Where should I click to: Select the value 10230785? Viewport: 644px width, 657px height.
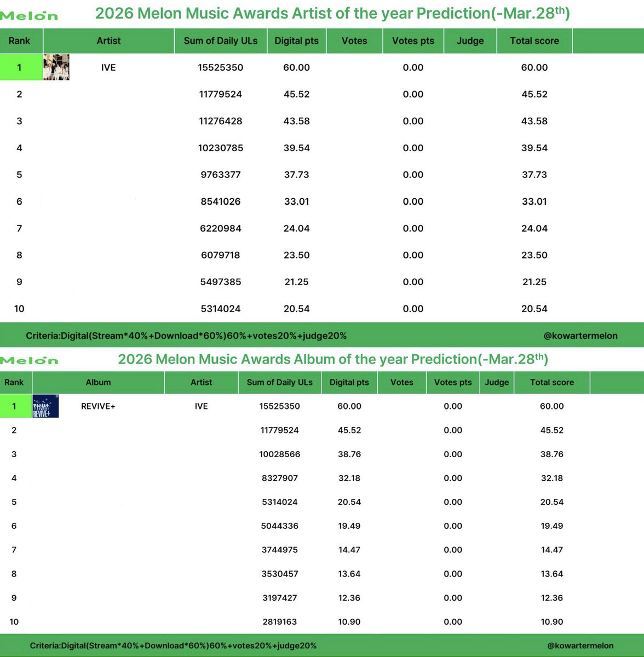click(221, 148)
